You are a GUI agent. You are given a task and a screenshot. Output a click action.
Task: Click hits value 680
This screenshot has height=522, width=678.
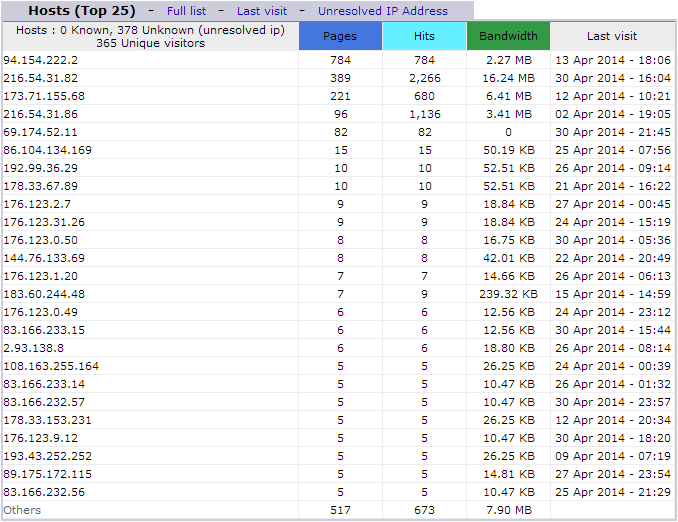click(x=424, y=96)
